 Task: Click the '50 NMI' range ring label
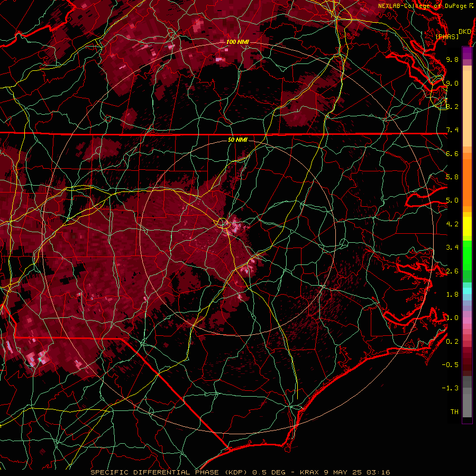(x=237, y=140)
